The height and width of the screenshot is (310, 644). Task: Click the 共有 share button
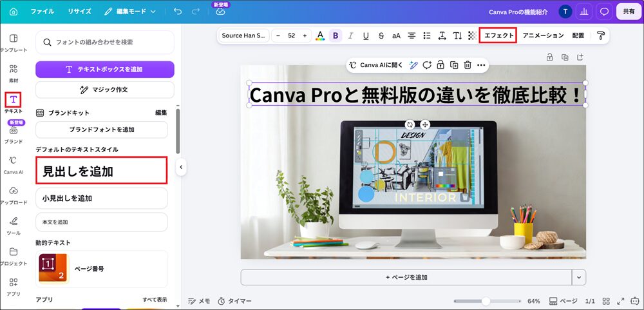point(629,12)
